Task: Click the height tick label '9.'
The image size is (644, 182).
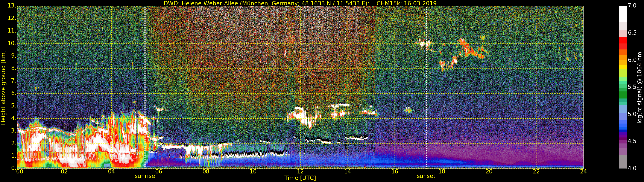Action: point(13,56)
